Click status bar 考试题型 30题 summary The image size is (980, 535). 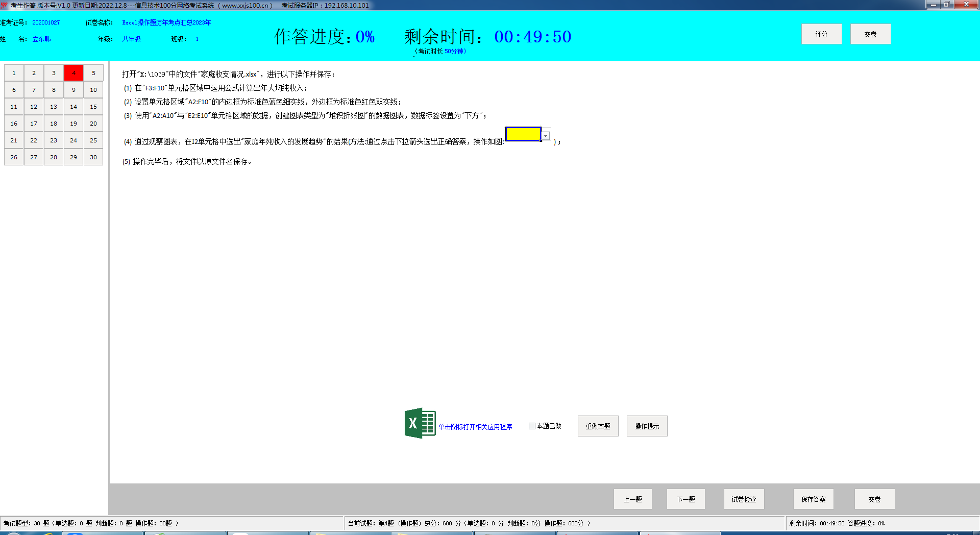click(91, 523)
